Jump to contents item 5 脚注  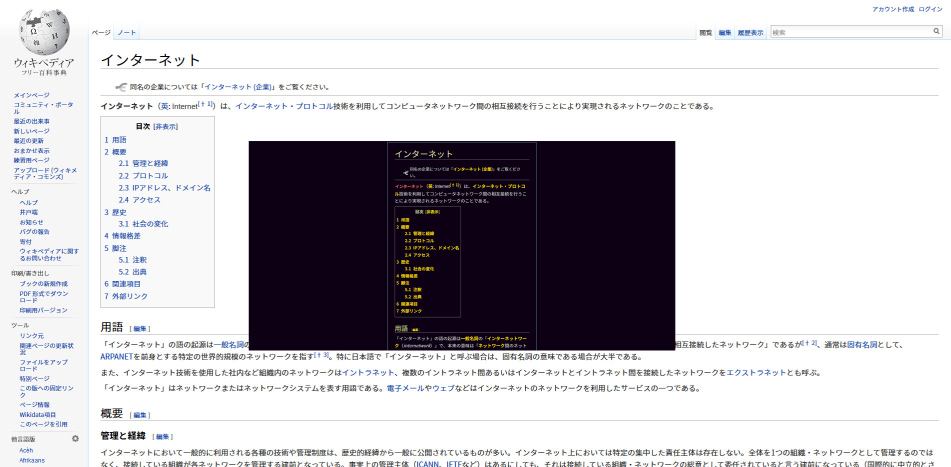[115, 248]
